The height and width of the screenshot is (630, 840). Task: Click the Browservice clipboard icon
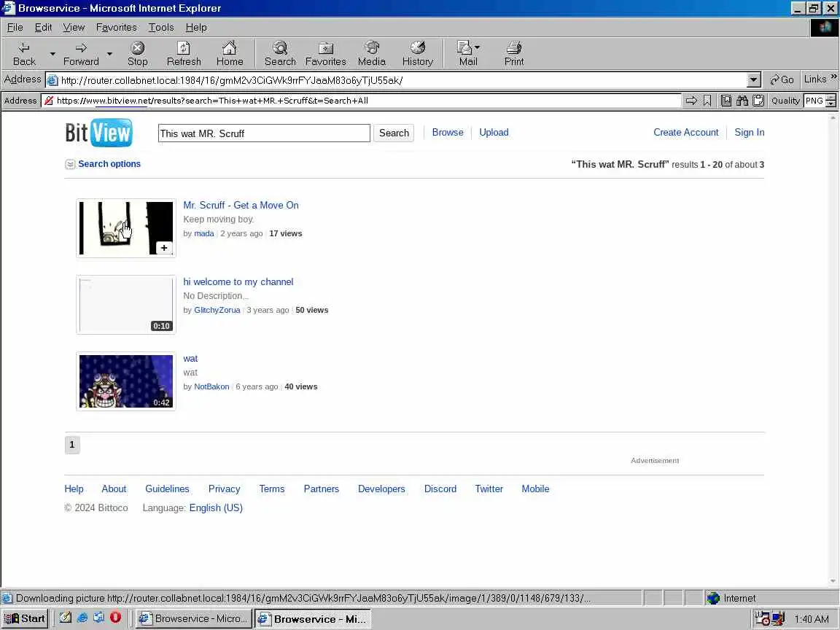(x=758, y=100)
